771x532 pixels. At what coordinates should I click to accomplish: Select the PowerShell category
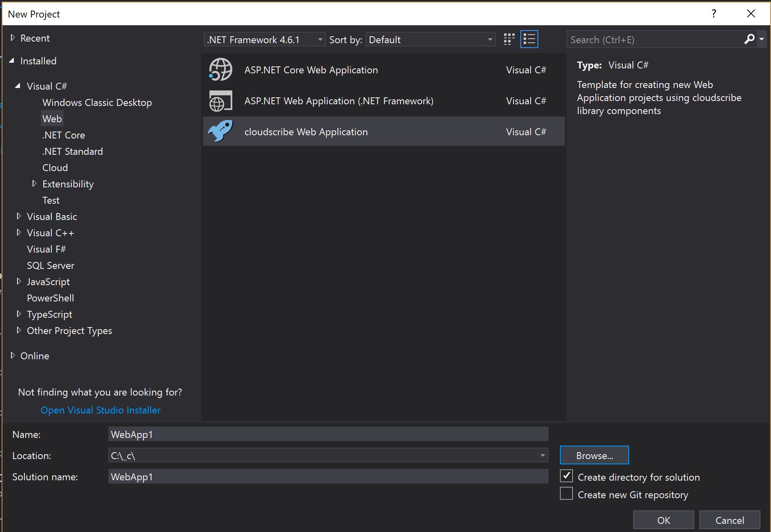tap(51, 298)
